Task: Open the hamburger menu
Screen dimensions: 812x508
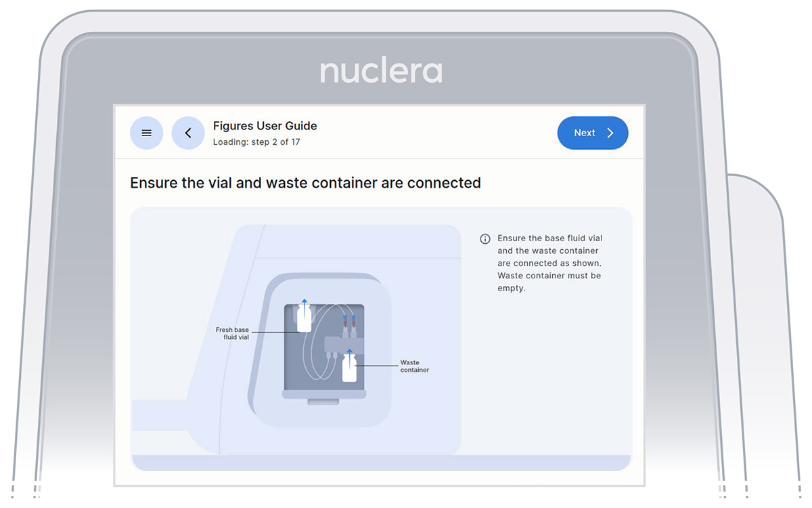Action: (x=146, y=133)
